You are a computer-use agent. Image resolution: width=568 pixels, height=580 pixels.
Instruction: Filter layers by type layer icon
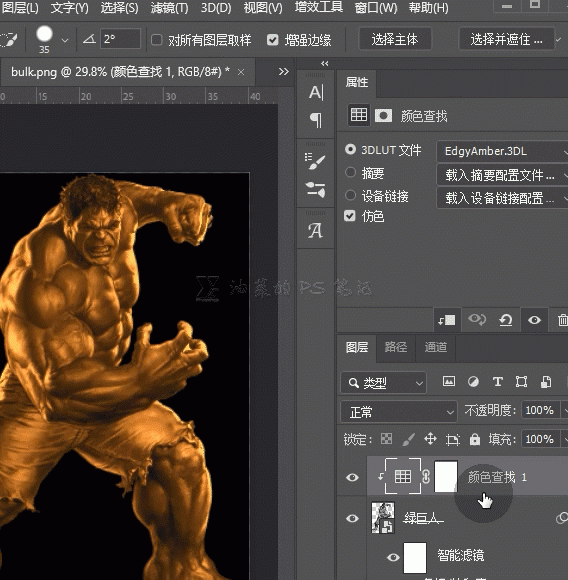point(497,381)
